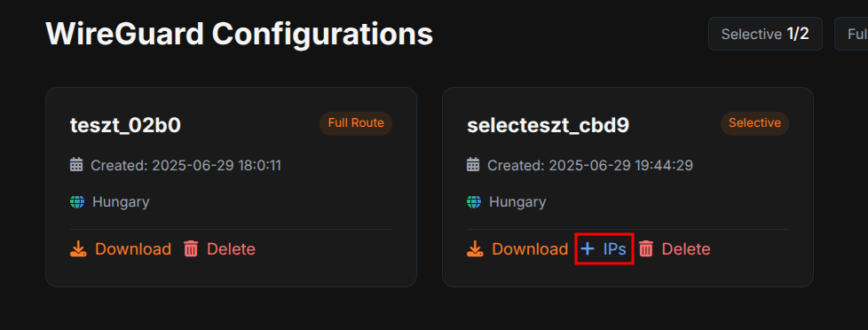Click the download arrow icon for teszt_02b0
Viewport: 868px width, 330px height.
coord(79,249)
